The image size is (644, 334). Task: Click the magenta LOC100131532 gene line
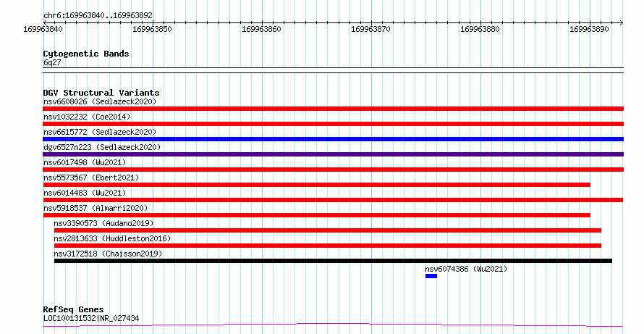[x=333, y=325]
